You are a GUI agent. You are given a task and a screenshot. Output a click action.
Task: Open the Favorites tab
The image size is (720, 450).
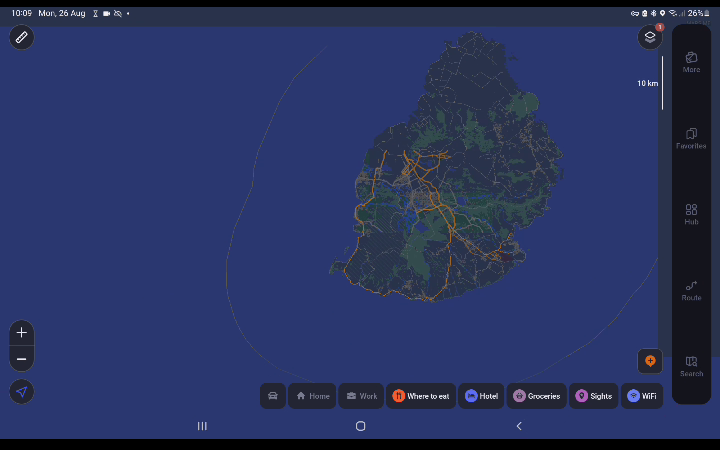click(691, 139)
